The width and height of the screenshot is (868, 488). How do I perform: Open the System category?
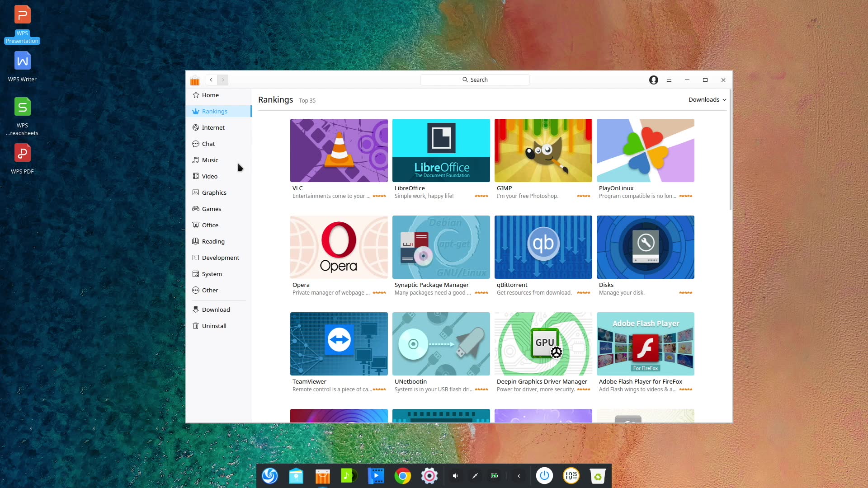219,274
